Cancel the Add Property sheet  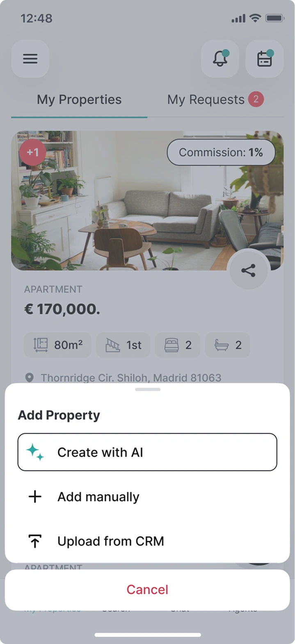click(x=147, y=590)
